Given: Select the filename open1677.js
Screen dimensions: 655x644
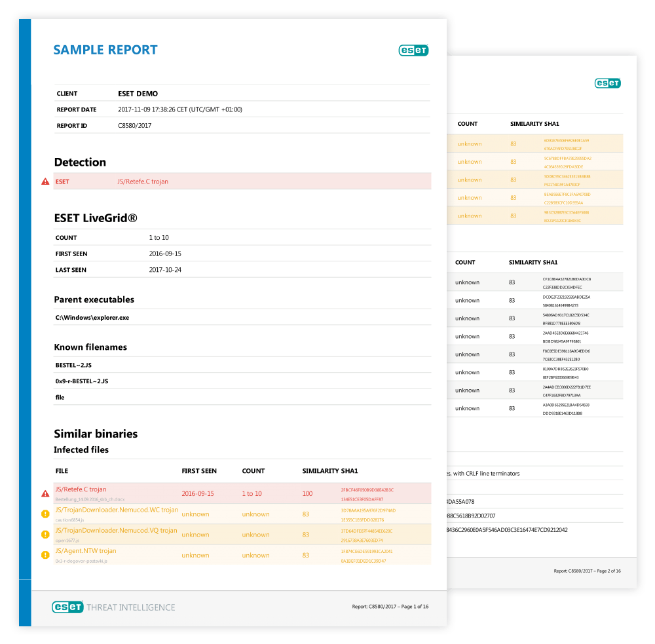Looking at the screenshot, I should 67,540.
